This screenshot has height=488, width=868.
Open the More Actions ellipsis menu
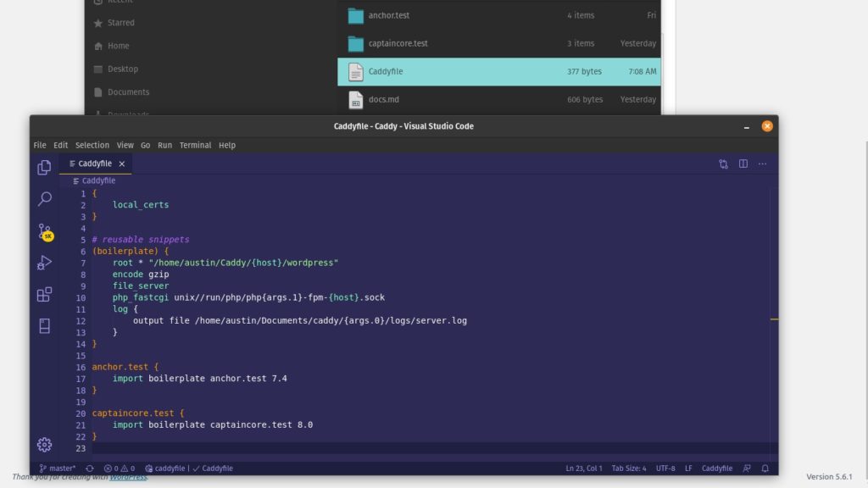coord(762,164)
